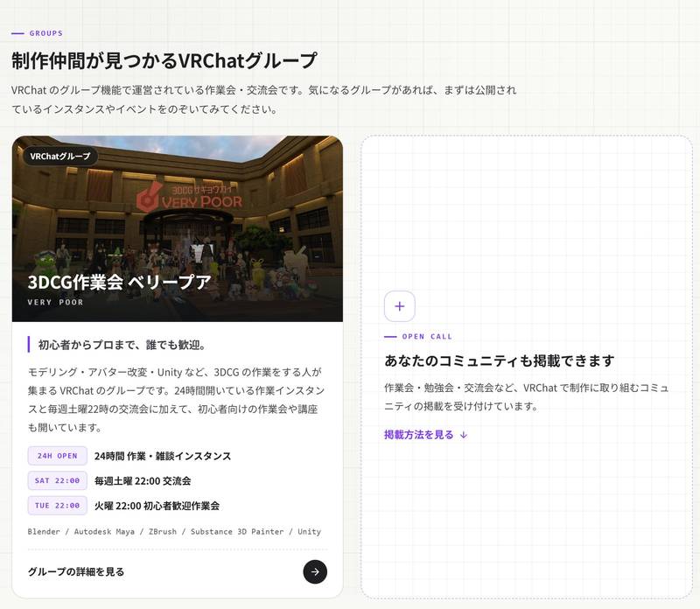The image size is (700, 609).
Task: Click the SAT 22:00 tag
Action: point(57,481)
